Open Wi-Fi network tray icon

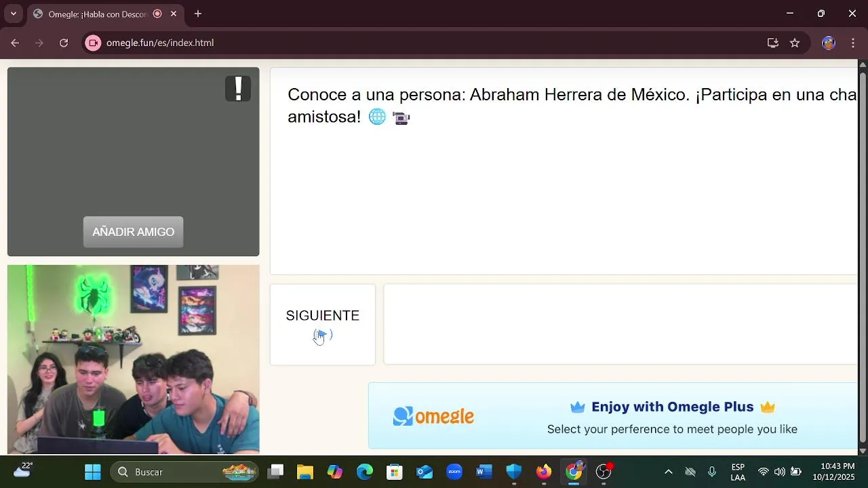coord(764,472)
